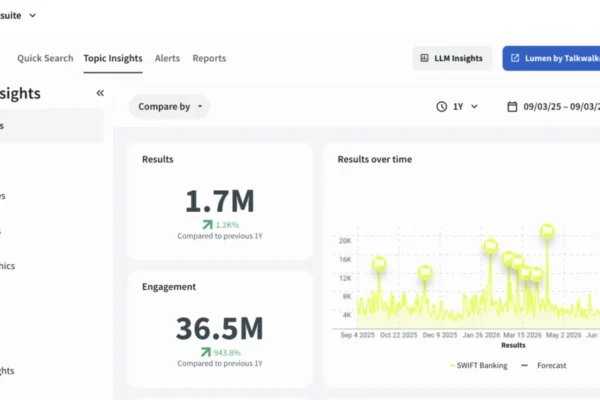Open the Reports tab

(x=209, y=58)
